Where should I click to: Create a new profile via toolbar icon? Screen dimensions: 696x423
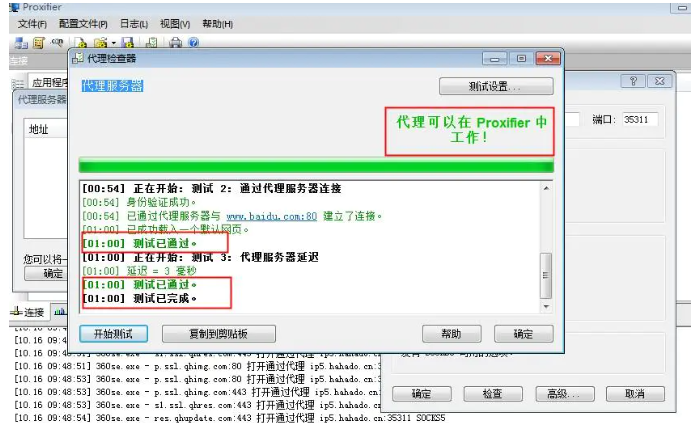pyautogui.click(x=81, y=43)
